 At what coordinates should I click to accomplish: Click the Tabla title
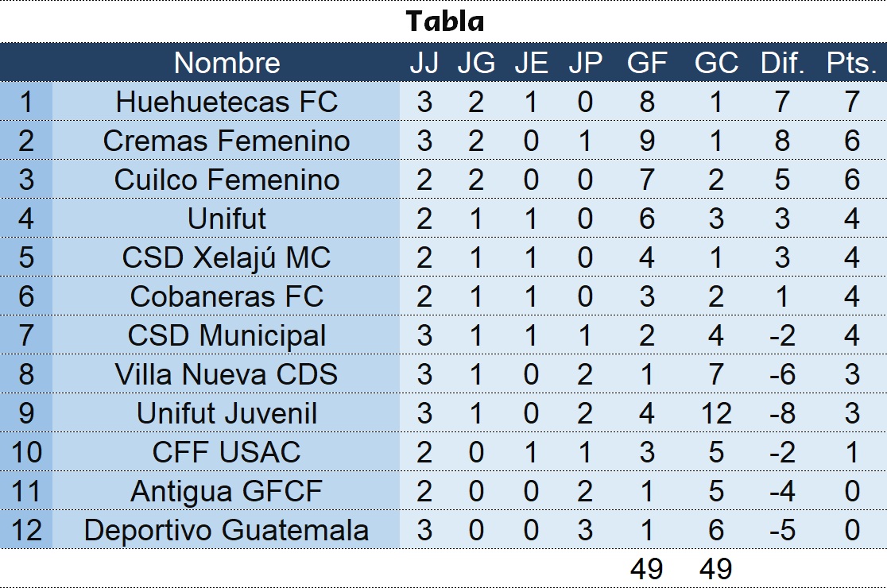tap(444, 21)
